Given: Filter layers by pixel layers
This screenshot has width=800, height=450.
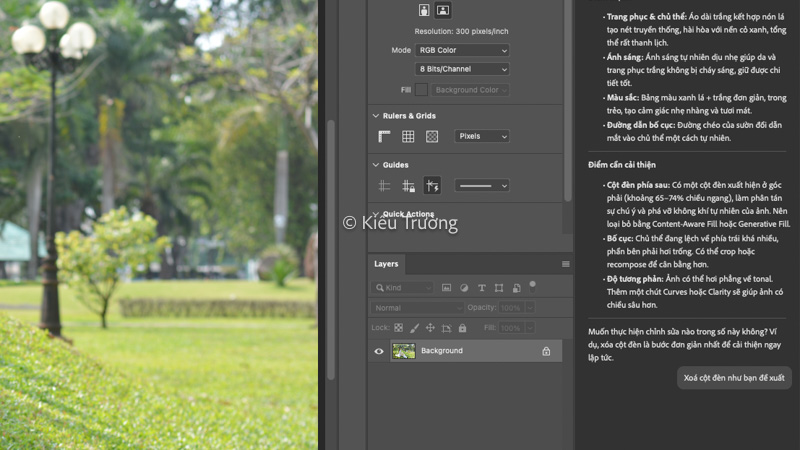Looking at the screenshot, I should [x=446, y=288].
